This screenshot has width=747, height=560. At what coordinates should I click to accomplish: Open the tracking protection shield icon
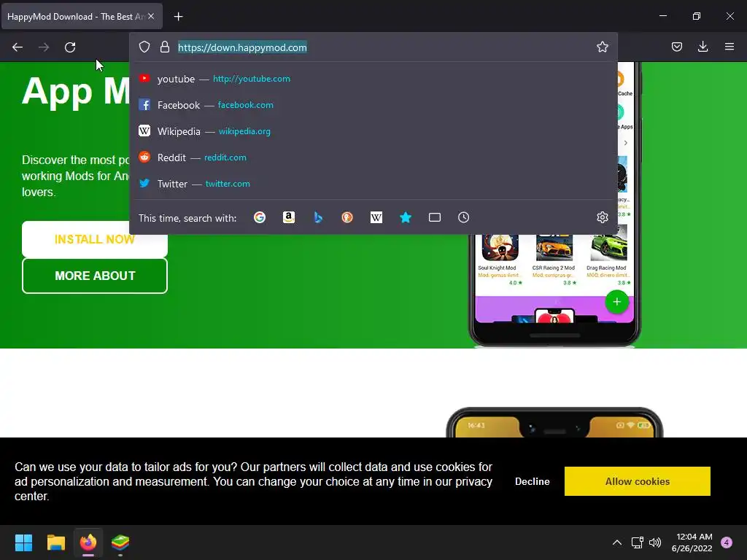(144, 47)
